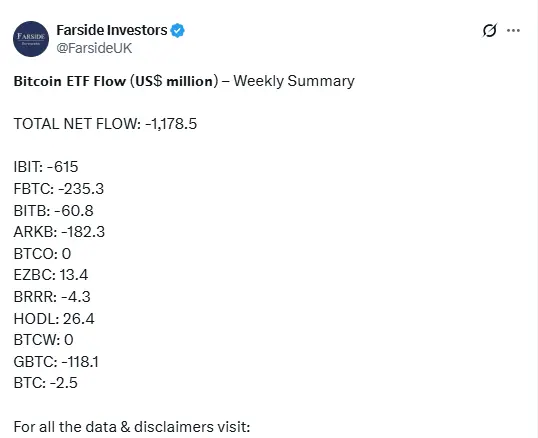Select the ARKB: -182.3 line
538x438 pixels.
click(59, 232)
